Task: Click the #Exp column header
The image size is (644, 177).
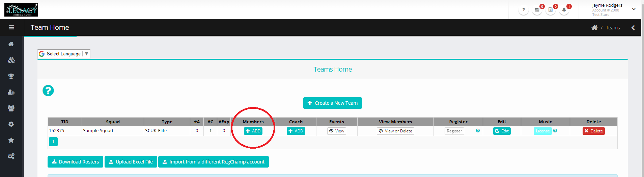Action: [224, 122]
